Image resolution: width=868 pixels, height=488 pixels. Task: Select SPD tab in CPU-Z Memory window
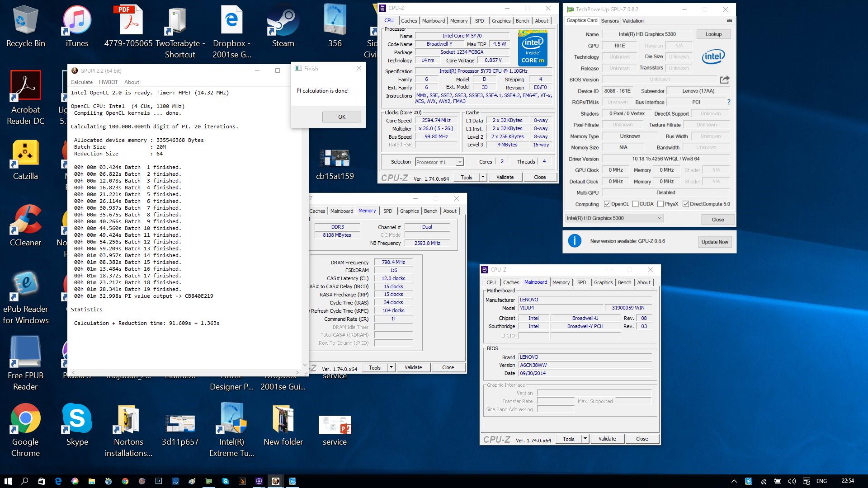pyautogui.click(x=387, y=211)
